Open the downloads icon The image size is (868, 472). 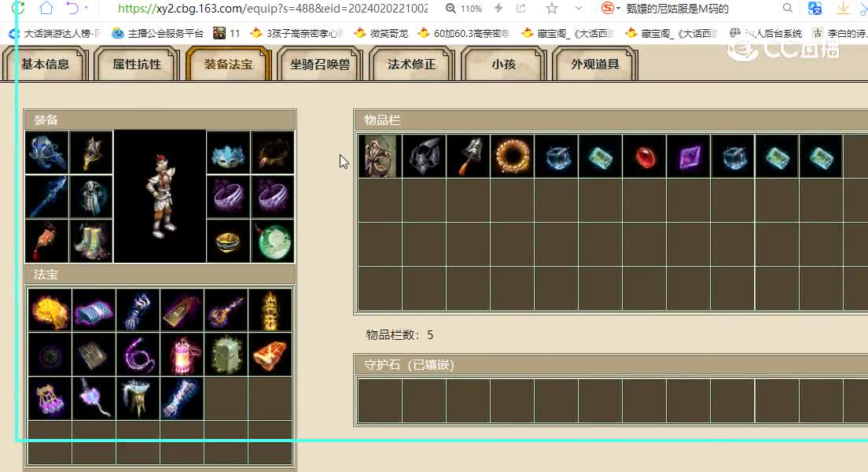click(843, 9)
